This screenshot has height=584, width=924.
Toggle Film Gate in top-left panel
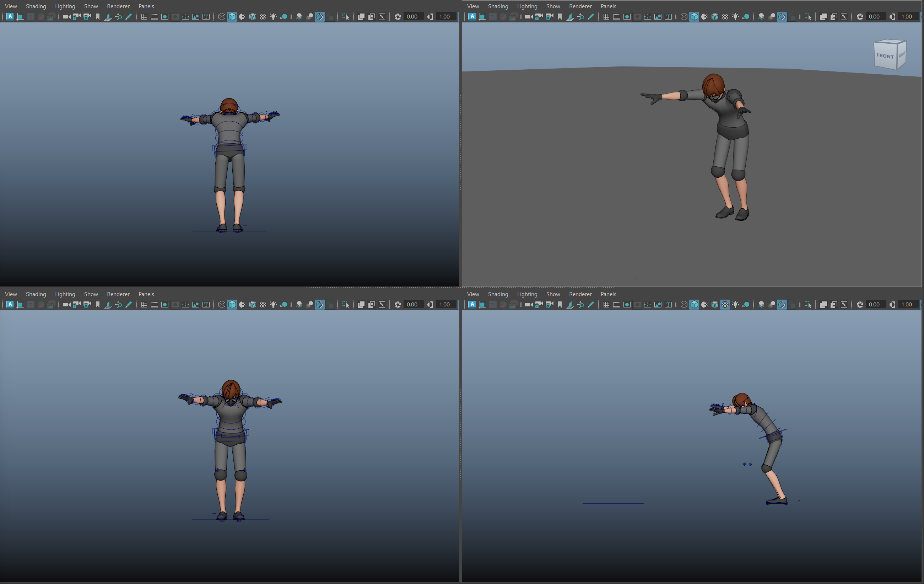coord(154,16)
